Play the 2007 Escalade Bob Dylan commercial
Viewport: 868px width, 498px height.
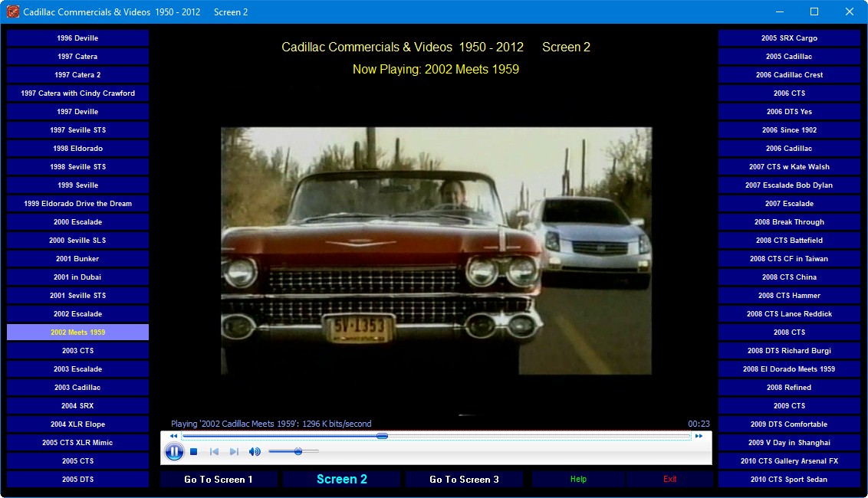tap(789, 185)
